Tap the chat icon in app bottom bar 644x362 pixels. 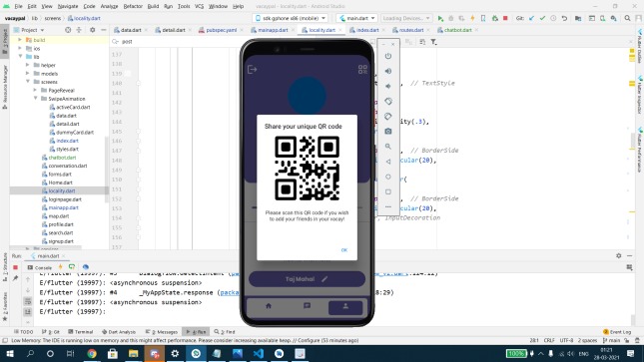(x=307, y=306)
